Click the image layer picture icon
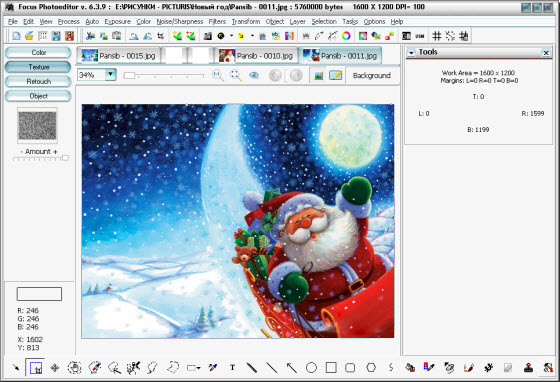Screen dimensions: 560x382 point(318,75)
